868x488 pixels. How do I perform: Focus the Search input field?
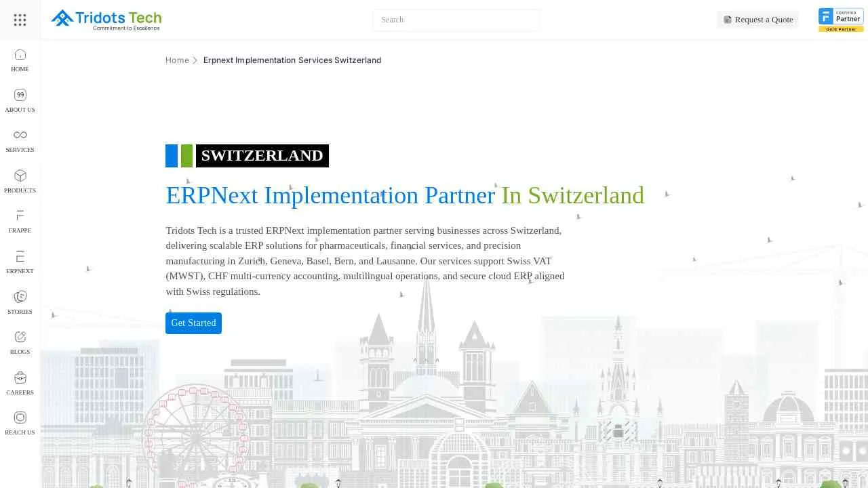click(456, 20)
